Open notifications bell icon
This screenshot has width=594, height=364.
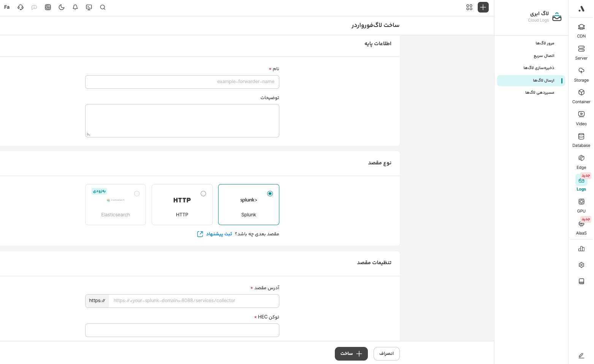(x=75, y=7)
